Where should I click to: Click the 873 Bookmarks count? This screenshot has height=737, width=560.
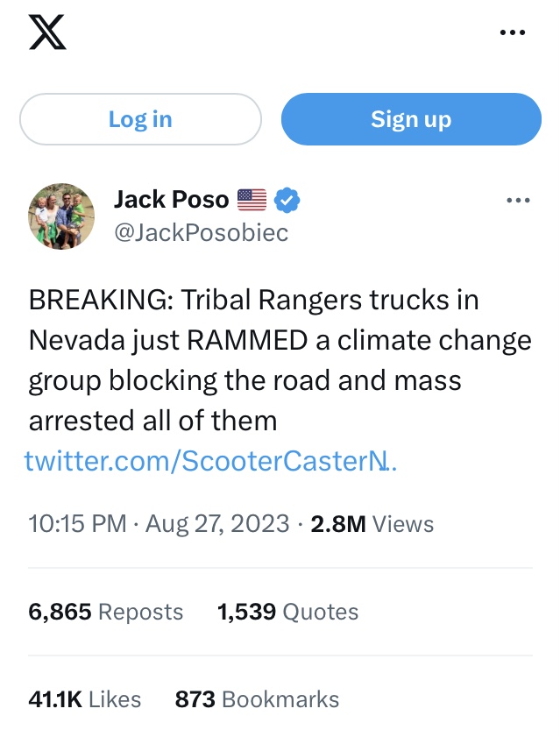(x=257, y=698)
